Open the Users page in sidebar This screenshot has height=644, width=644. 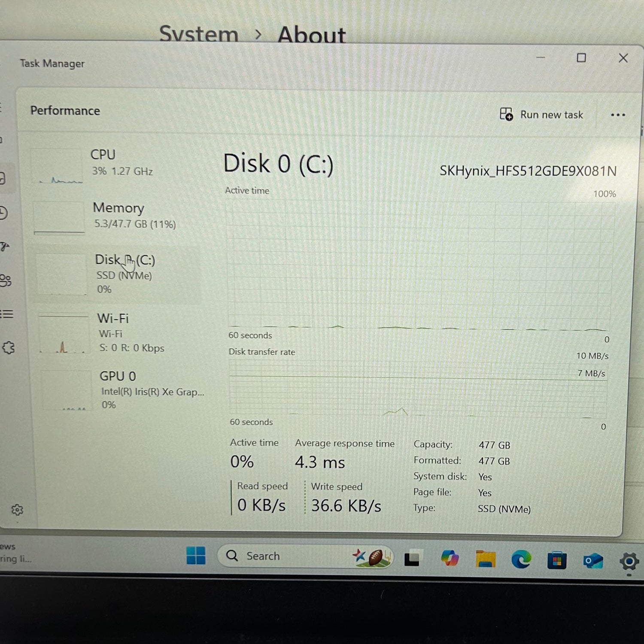coord(6,280)
